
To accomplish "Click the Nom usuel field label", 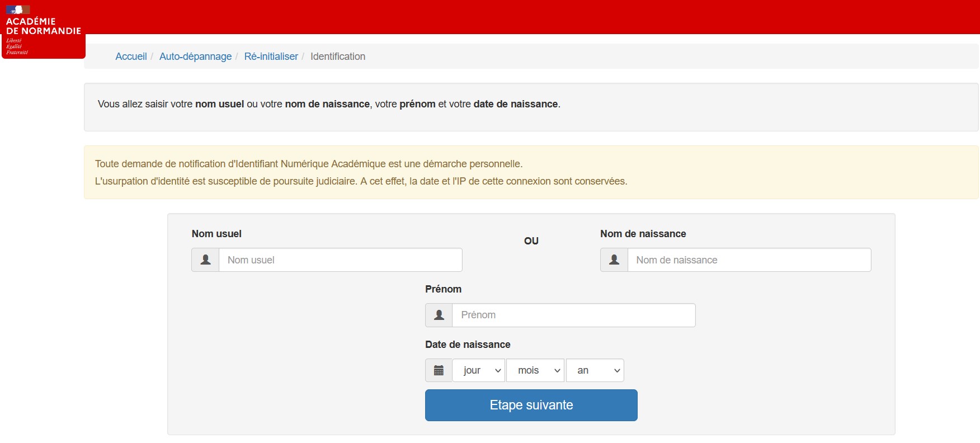I will click(216, 234).
